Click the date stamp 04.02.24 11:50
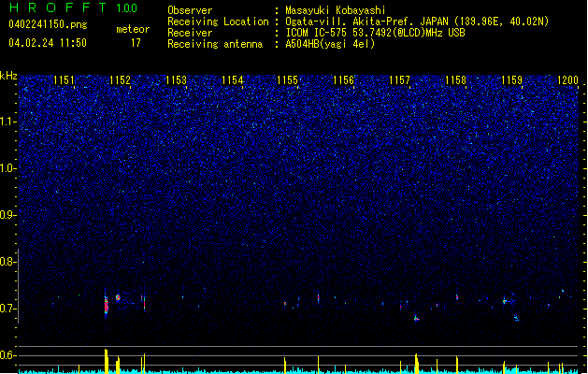588x374 pixels. (x=48, y=43)
